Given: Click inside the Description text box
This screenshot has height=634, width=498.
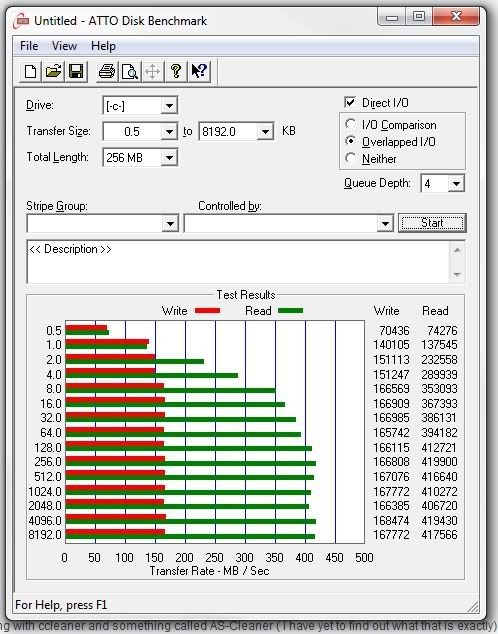Looking at the screenshot, I should click(238, 262).
